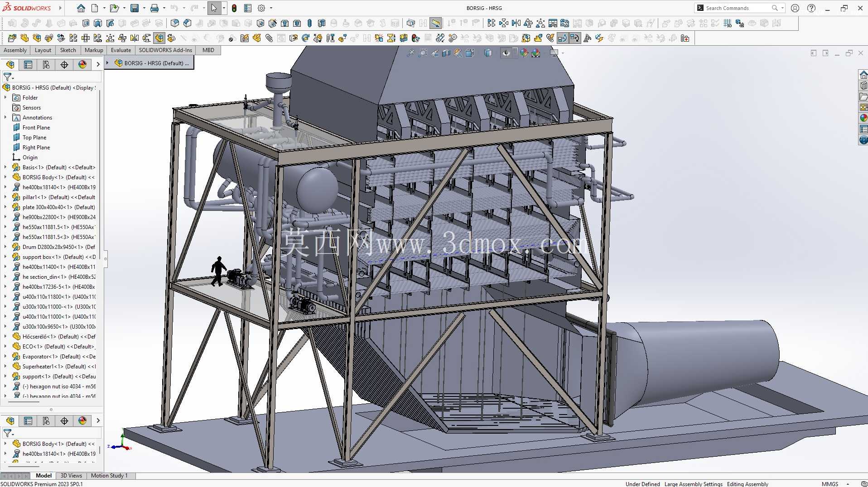Expand the Drum D2800x28x9450 component

pos(5,247)
